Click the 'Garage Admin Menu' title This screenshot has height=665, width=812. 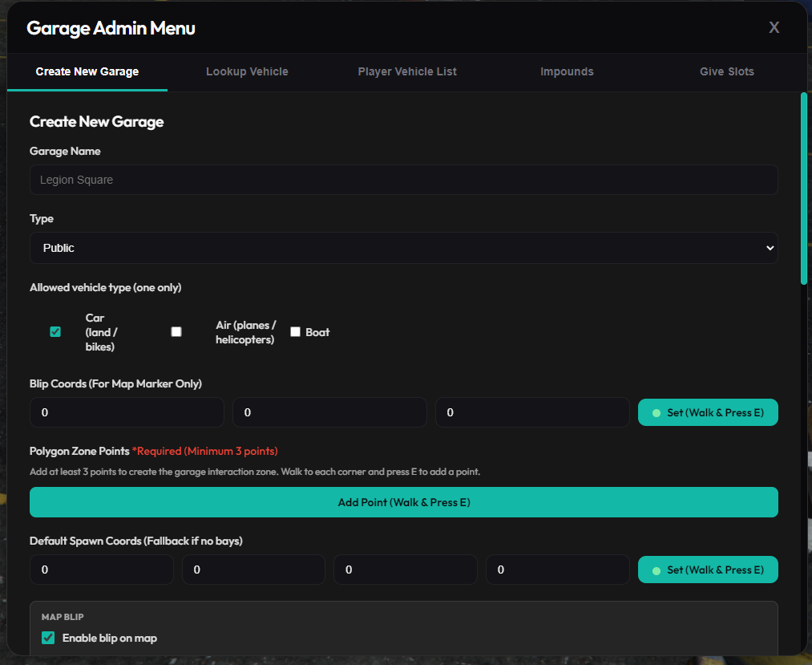pyautogui.click(x=111, y=28)
